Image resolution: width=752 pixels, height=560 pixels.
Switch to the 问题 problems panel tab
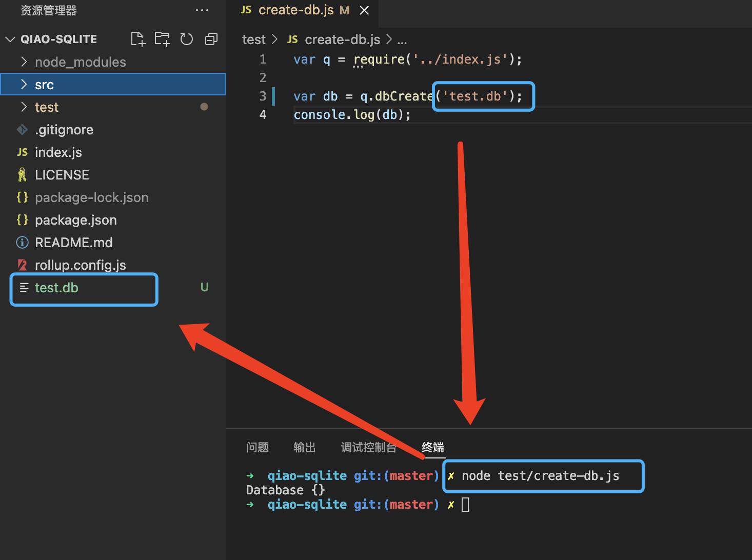point(258,447)
